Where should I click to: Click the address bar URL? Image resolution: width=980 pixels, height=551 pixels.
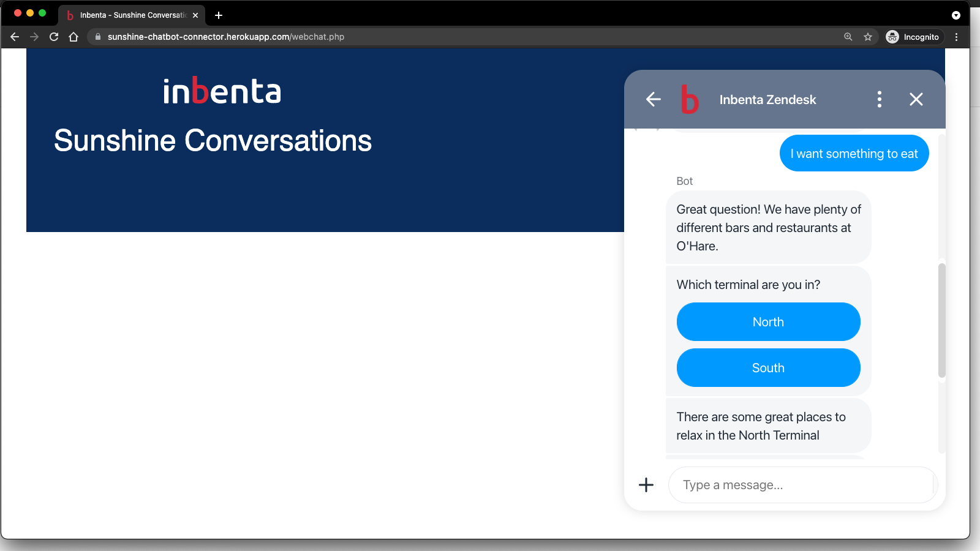225,37
